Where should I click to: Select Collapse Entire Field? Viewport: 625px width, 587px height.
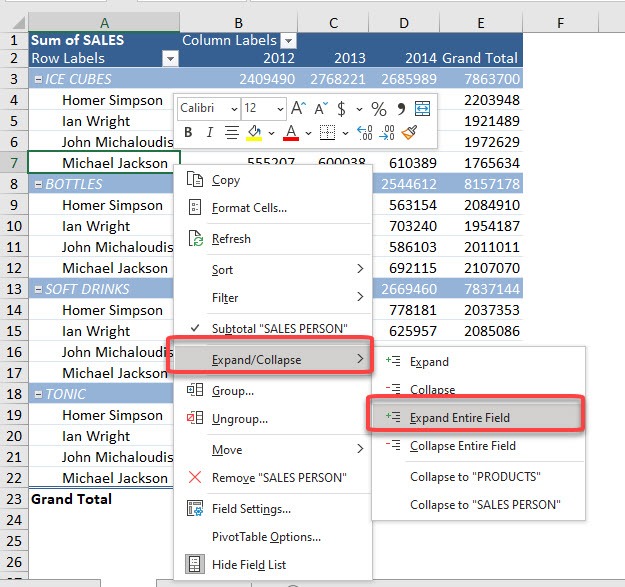(478, 445)
